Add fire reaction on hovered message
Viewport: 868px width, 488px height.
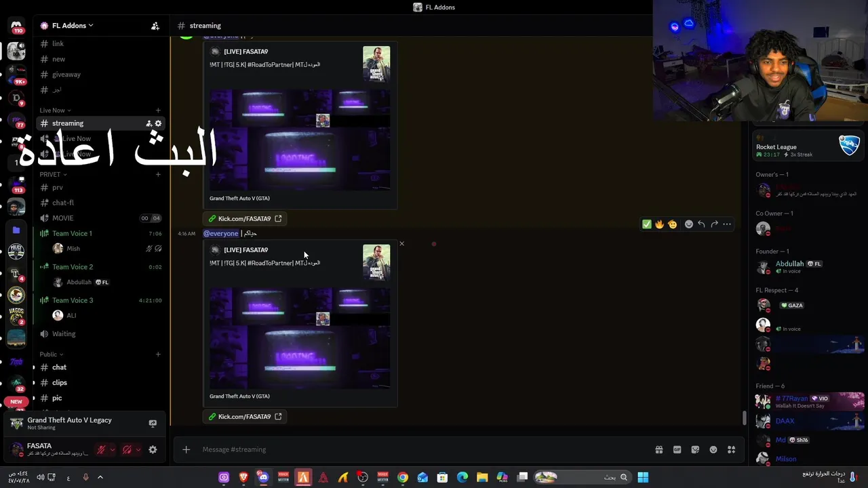point(659,224)
